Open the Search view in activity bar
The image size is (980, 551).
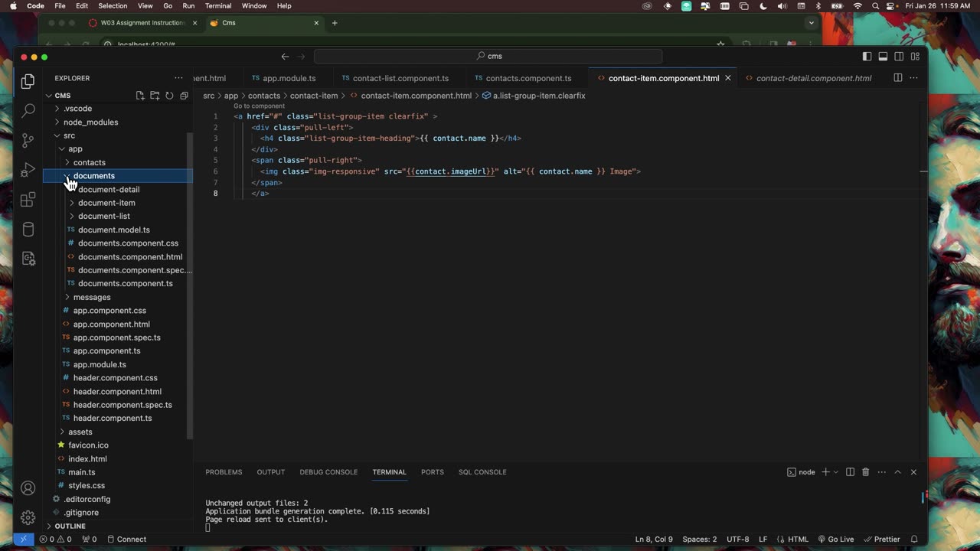tap(28, 111)
